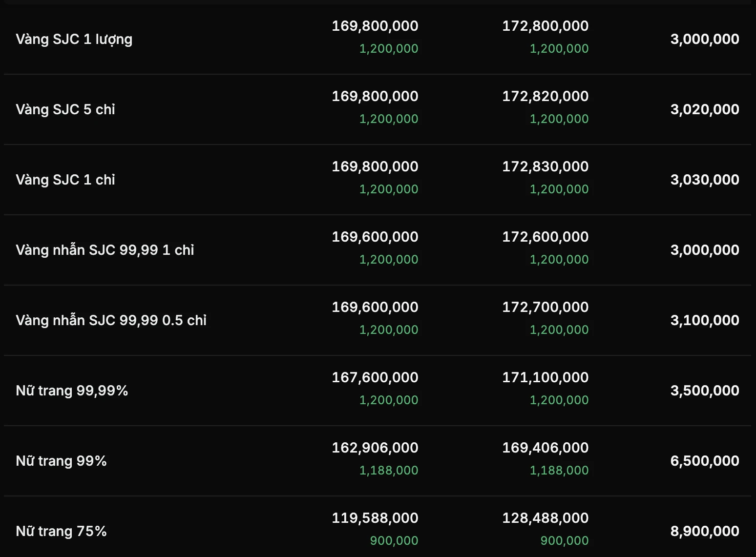Select the Vàng nhẫn SJC 99,99 1 chỉ label
Screen dimensions: 756x557
pos(105,250)
